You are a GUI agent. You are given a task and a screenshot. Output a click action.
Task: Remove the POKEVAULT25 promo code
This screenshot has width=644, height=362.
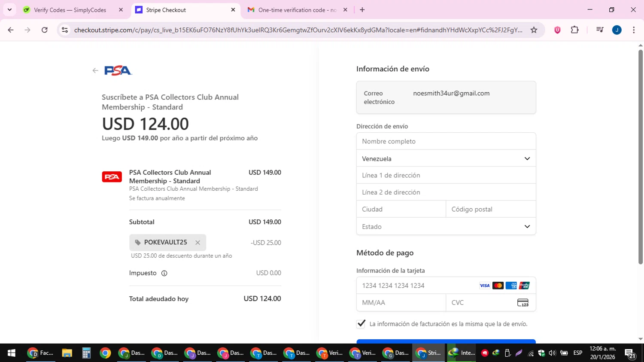click(197, 243)
